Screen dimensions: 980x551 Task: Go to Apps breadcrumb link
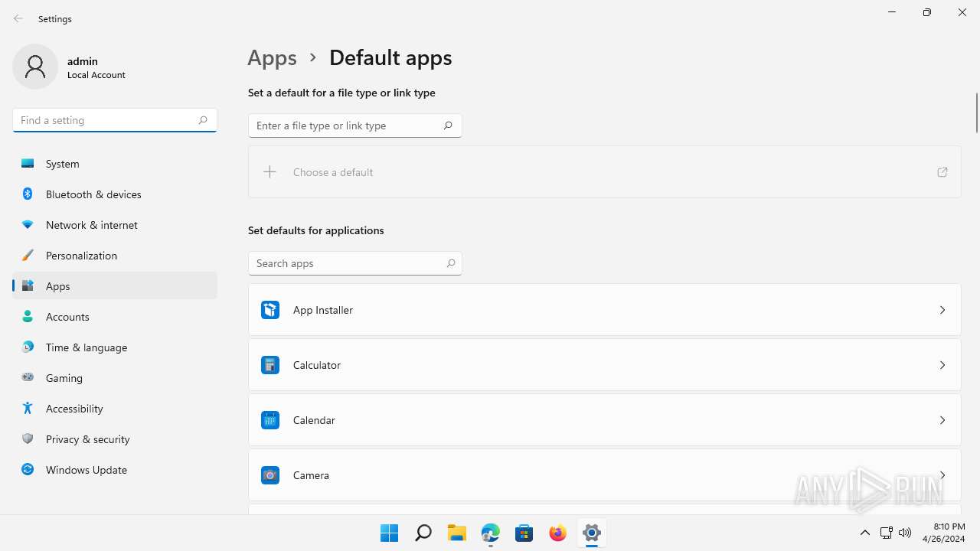click(272, 57)
